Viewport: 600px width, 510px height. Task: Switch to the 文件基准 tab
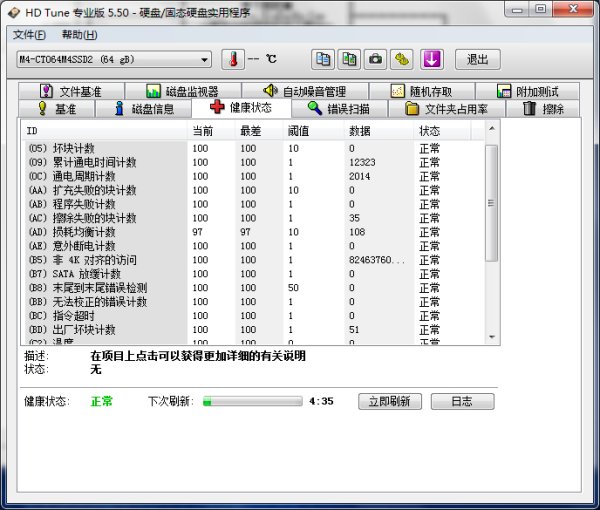pyautogui.click(x=71, y=91)
